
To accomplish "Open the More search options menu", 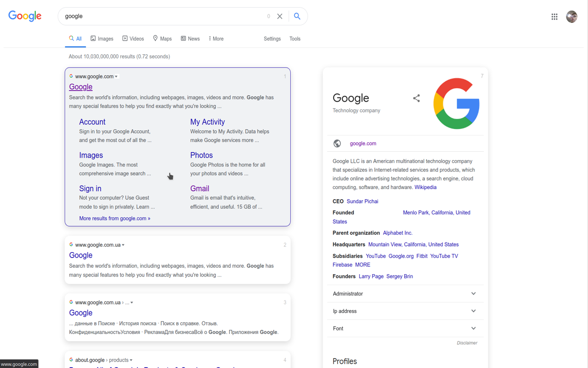I will tap(216, 39).
